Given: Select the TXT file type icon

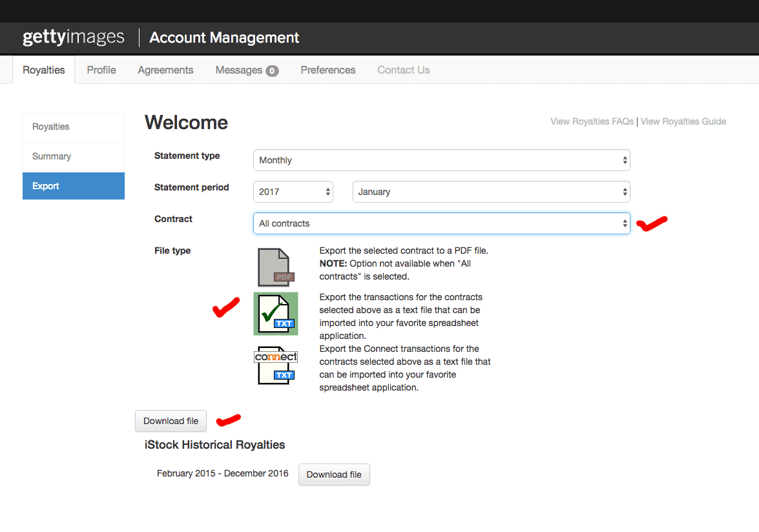Looking at the screenshot, I should click(x=276, y=314).
